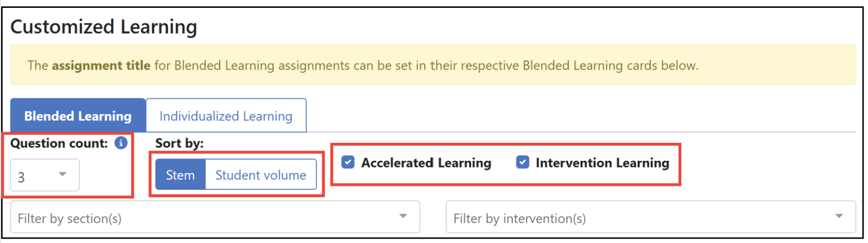The width and height of the screenshot is (868, 243).
Task: Click the Question count dropdown arrow
Action: click(x=63, y=175)
